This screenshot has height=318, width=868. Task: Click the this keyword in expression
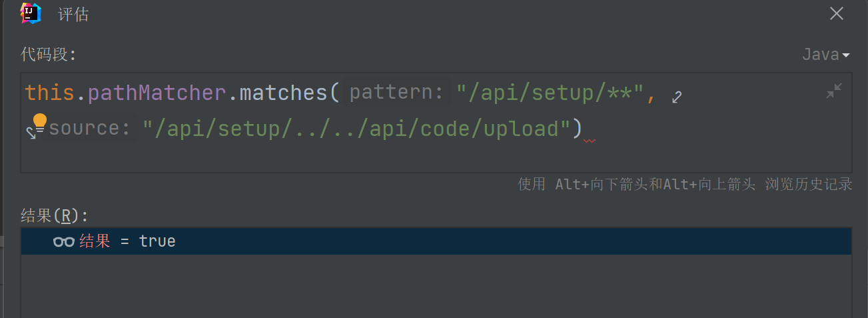49,93
